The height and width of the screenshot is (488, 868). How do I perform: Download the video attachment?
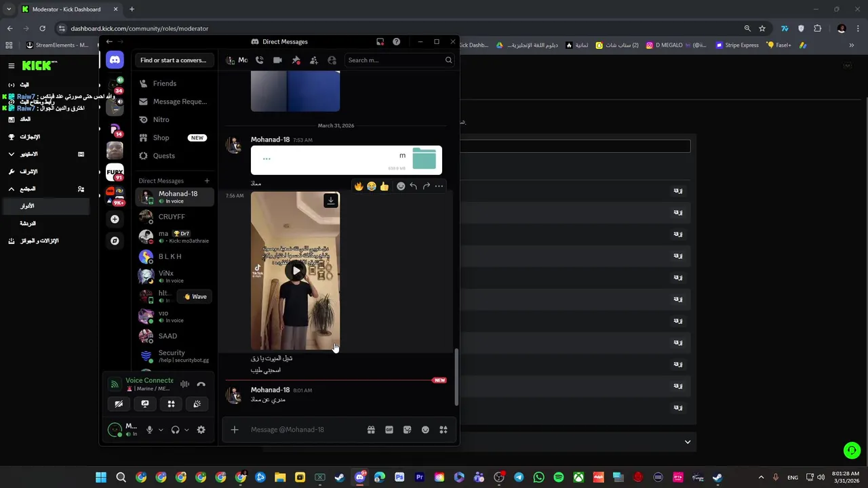click(331, 201)
